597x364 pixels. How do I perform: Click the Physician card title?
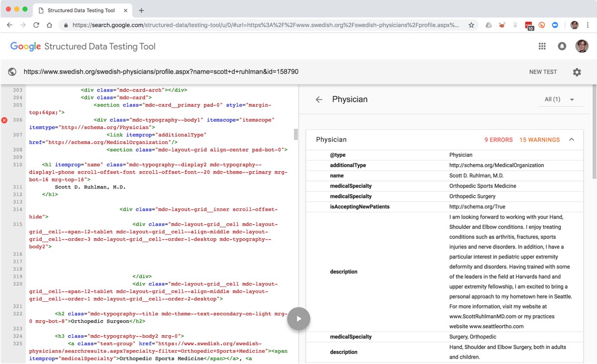tap(331, 140)
